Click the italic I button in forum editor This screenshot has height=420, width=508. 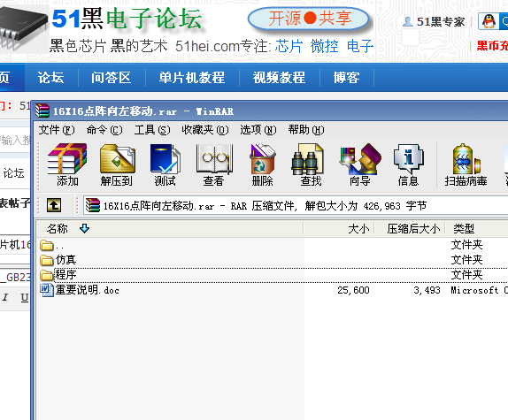coord(5,297)
